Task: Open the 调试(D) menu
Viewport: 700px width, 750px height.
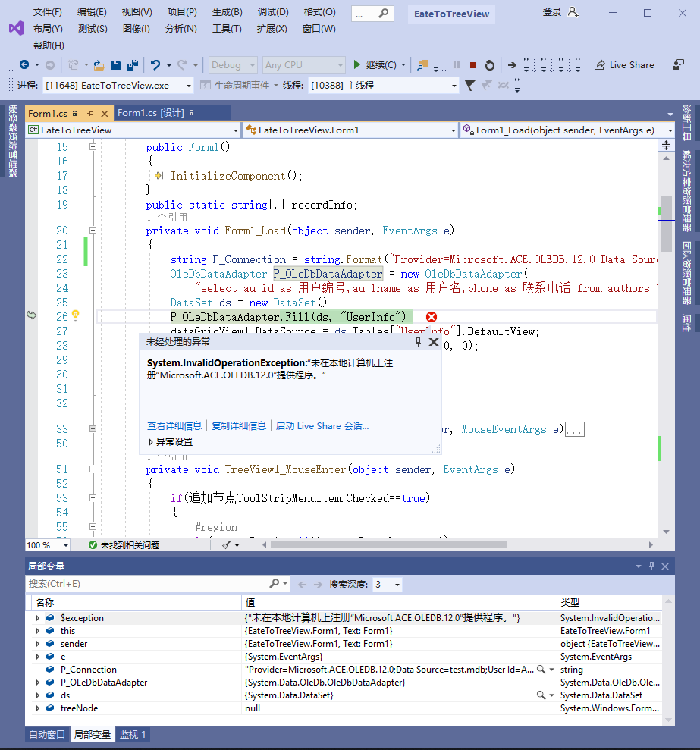Action: click(x=273, y=12)
